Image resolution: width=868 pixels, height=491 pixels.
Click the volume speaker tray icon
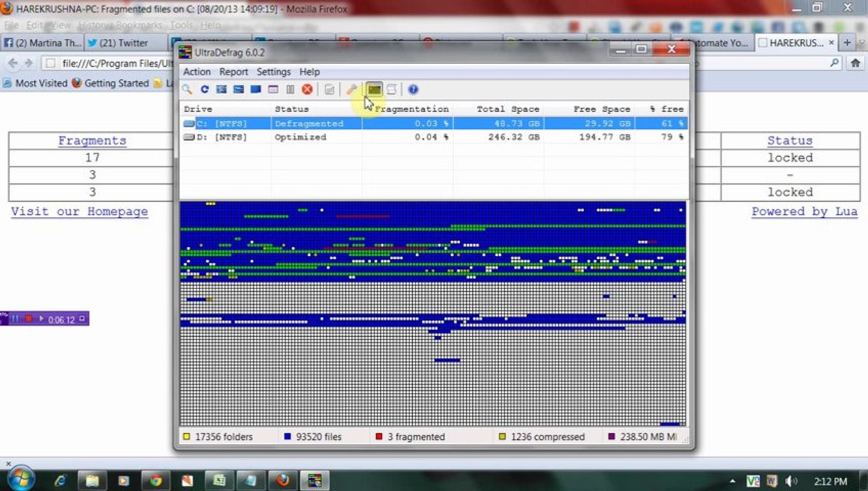pyautogui.click(x=792, y=481)
